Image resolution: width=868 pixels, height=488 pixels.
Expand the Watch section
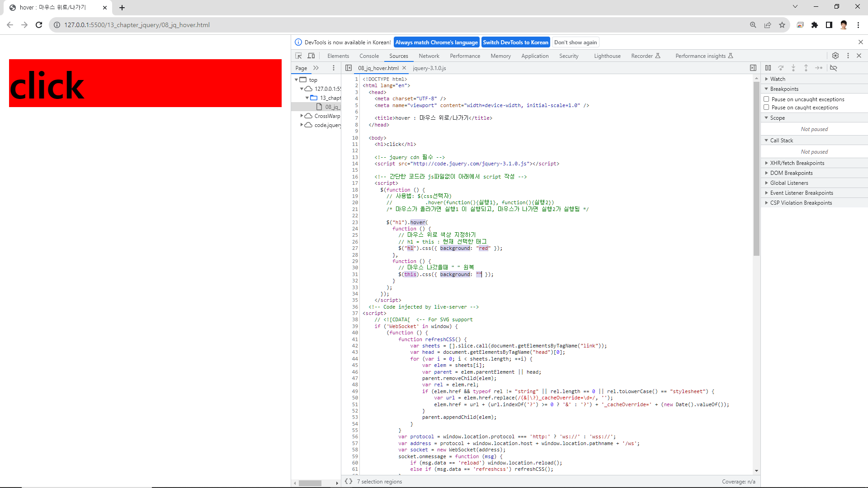pyautogui.click(x=778, y=79)
